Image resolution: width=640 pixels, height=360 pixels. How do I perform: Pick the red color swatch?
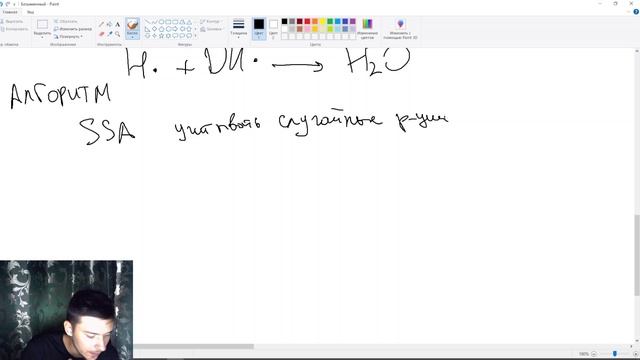pos(307,22)
